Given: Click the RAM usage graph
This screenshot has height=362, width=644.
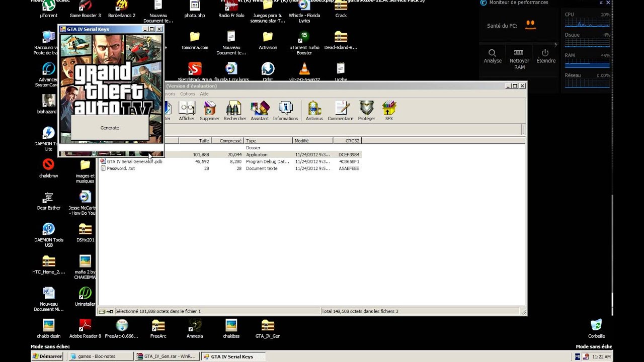Looking at the screenshot, I should click(x=587, y=64).
